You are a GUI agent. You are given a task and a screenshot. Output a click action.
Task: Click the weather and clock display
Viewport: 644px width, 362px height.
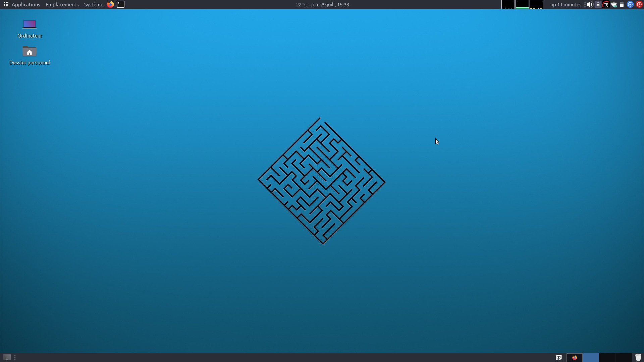coord(322,4)
